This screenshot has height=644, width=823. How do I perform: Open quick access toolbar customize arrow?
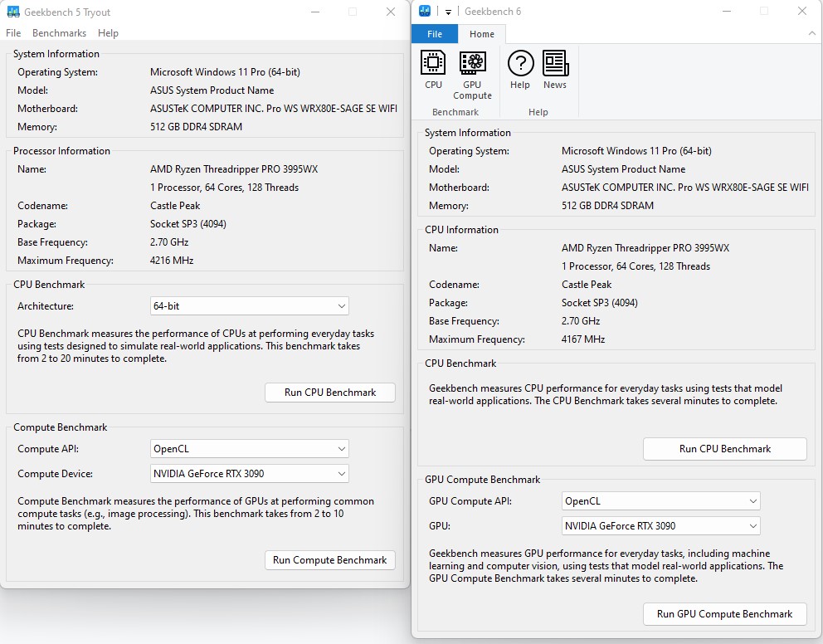[448, 12]
